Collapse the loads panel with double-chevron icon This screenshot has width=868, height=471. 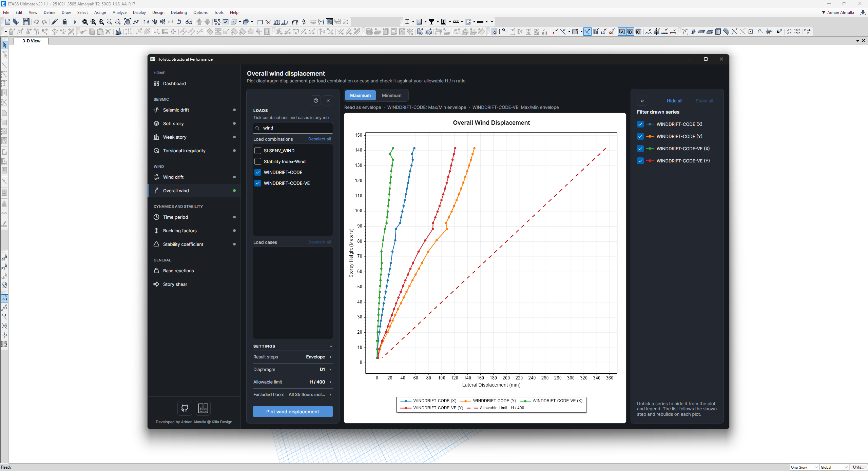point(328,100)
